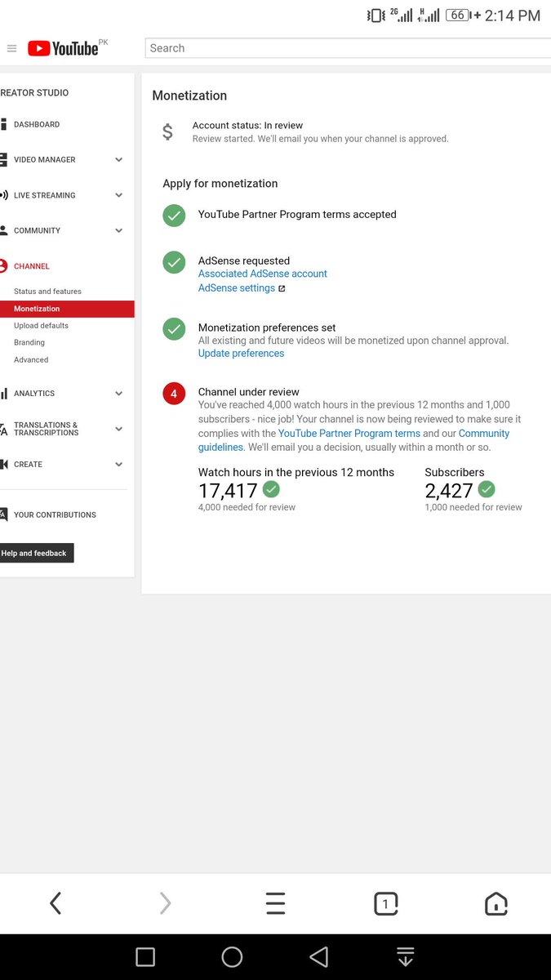This screenshot has width=551, height=980.
Task: Click the green check next to 2,427 subscribers
Action: pyautogui.click(x=487, y=489)
